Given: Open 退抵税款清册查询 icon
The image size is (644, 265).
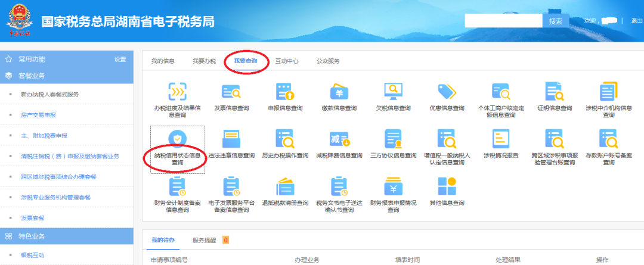Looking at the screenshot, I should (285, 186).
